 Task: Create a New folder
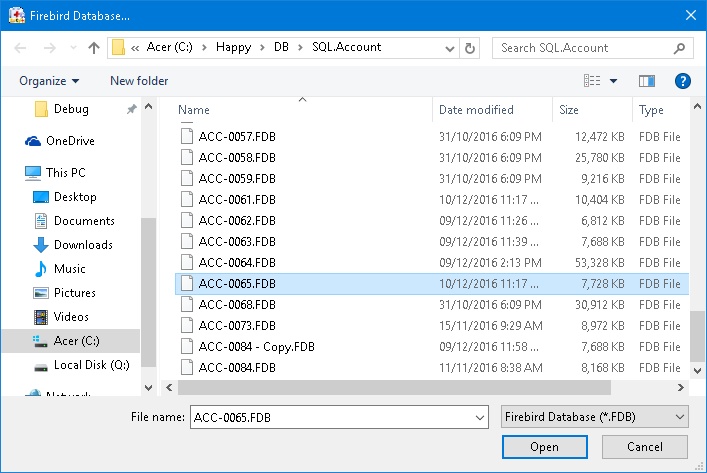(139, 81)
